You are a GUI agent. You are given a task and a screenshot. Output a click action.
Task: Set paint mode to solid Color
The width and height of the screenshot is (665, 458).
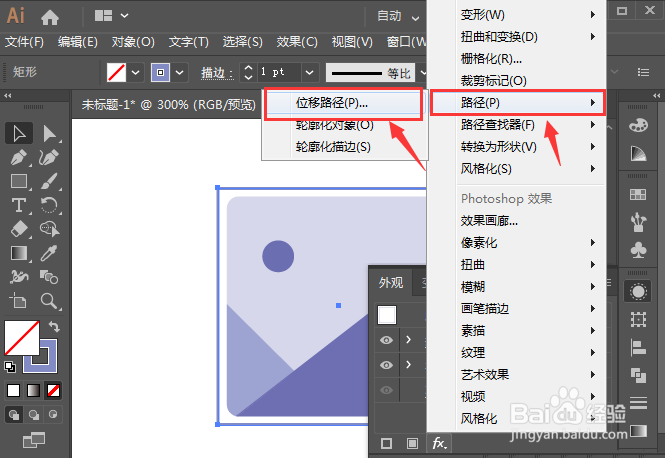click(14, 390)
